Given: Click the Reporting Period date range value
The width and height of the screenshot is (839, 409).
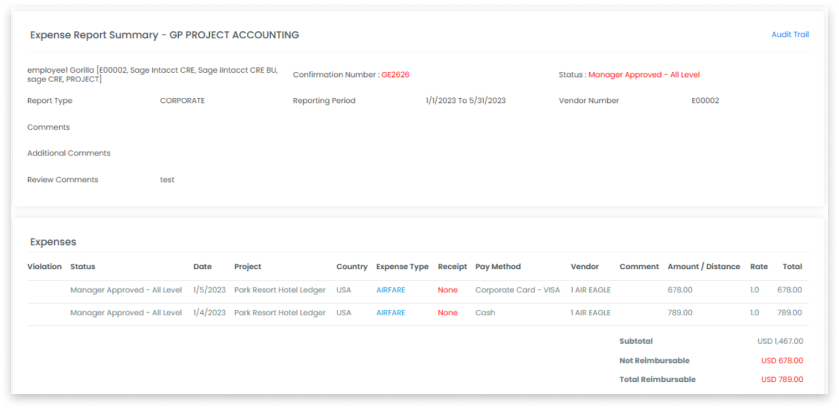Looking at the screenshot, I should pyautogui.click(x=466, y=101).
